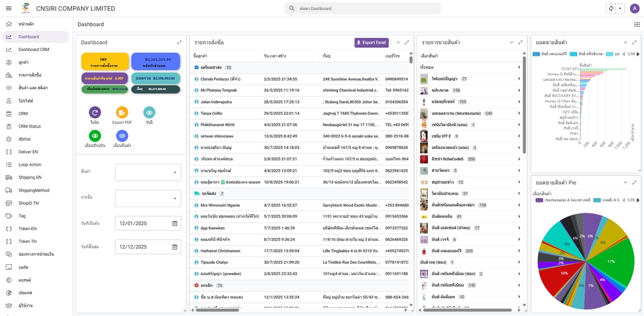This screenshot has width=644, height=316.
Task: Open filter icon in product sales list panel
Action: coord(511,42)
